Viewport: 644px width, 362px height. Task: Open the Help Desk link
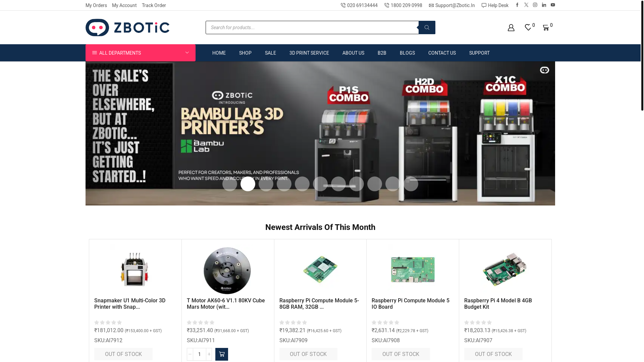495,5
